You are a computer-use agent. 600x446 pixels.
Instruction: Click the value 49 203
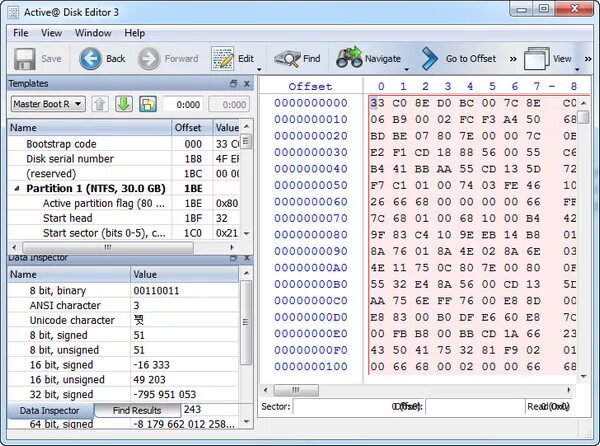(150, 380)
